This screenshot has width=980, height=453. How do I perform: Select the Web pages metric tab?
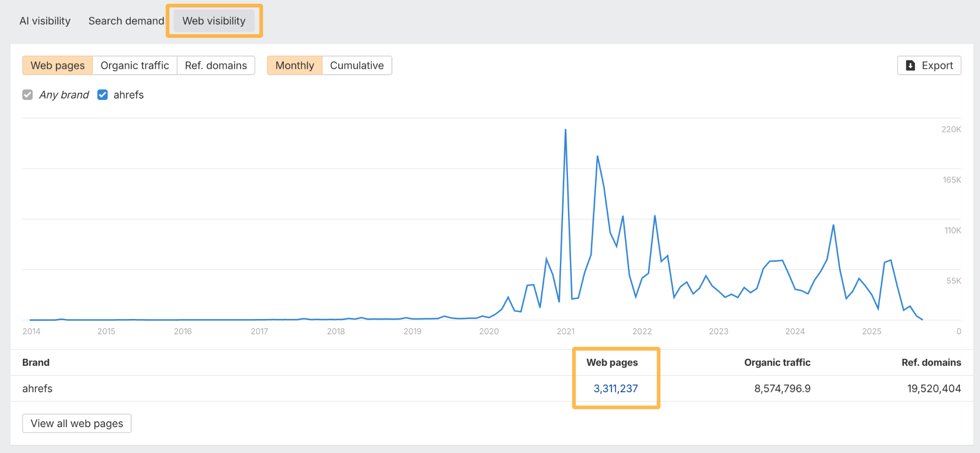pyautogui.click(x=57, y=65)
